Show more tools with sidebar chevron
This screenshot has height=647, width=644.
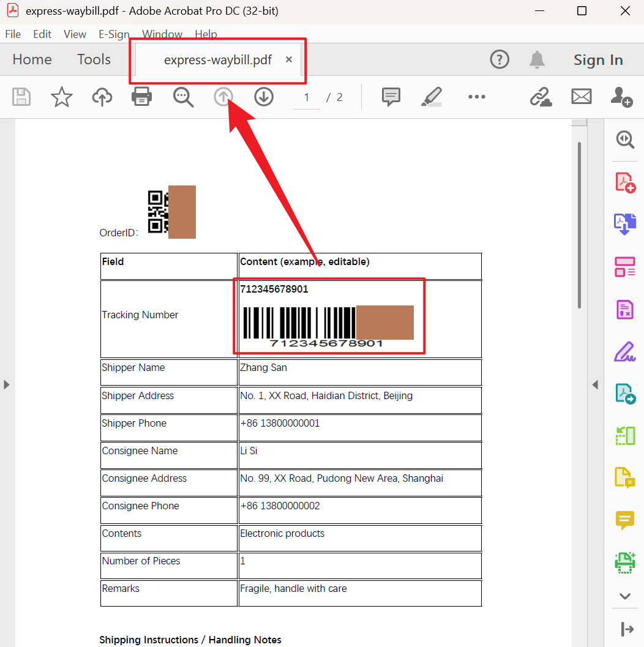point(624,596)
